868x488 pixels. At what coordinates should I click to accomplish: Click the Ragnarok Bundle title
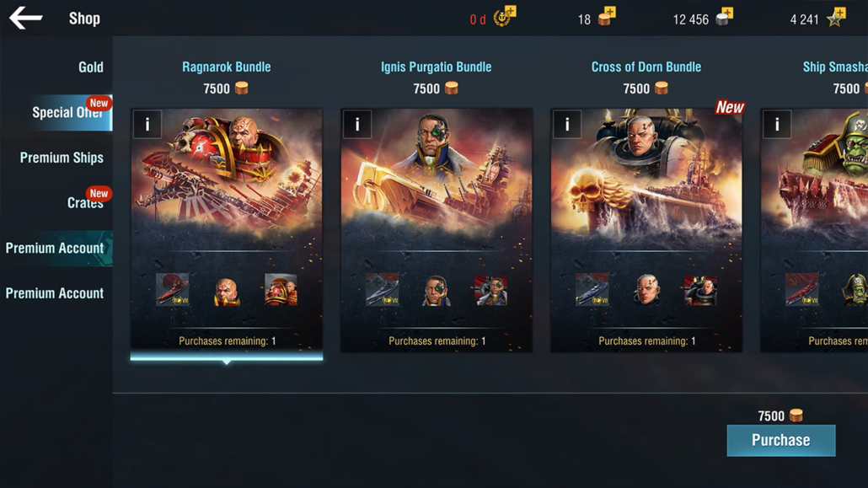point(227,67)
